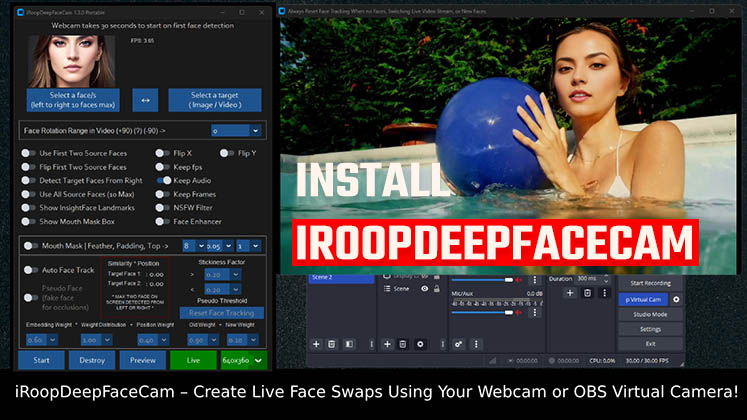Open the Padding dropdown showing 0.05
Screen dimensions: 747x420
pos(220,246)
